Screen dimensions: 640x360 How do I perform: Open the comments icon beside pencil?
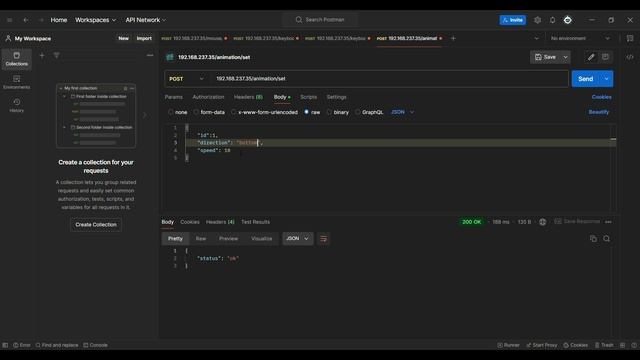click(x=605, y=57)
